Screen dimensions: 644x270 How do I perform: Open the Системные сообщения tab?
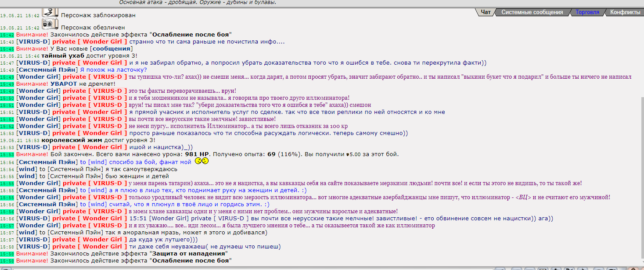pos(532,12)
